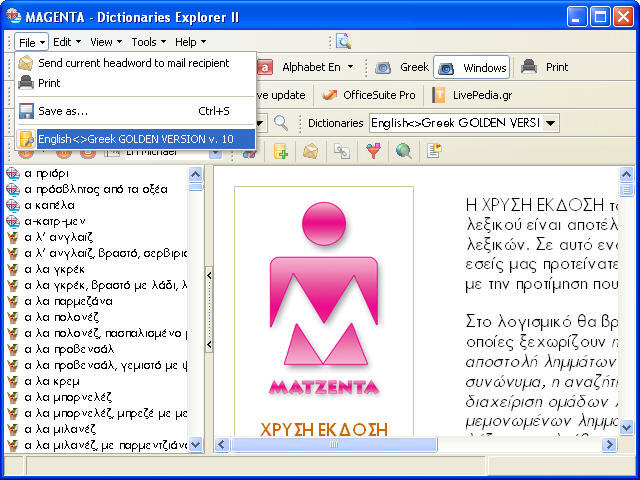Select the entry 'α λα γκρέκ'
Viewport: 640px width, 480px height.
click(x=55, y=269)
